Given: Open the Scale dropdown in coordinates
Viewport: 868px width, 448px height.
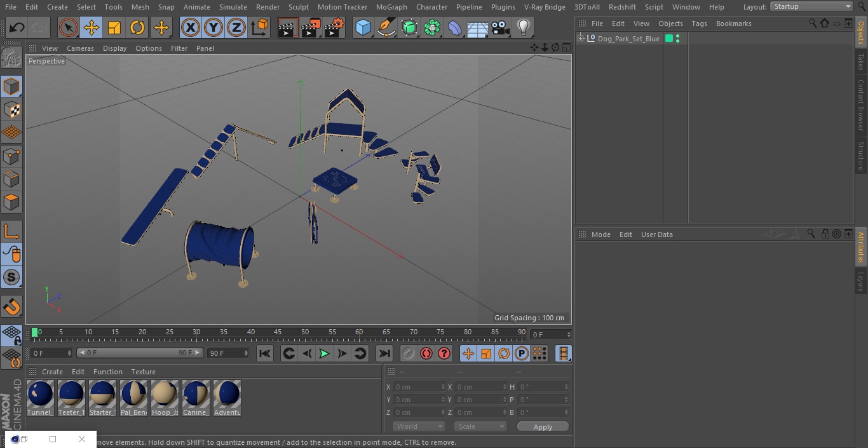Looking at the screenshot, I should coord(480,426).
